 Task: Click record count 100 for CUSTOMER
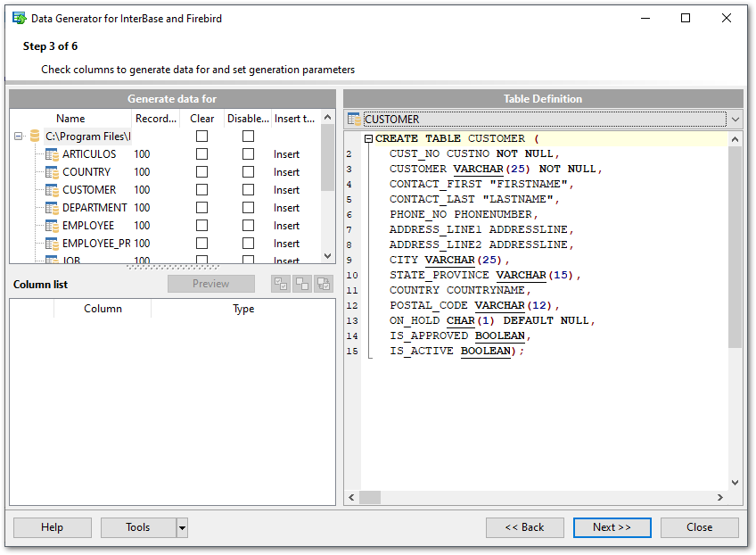pos(143,190)
